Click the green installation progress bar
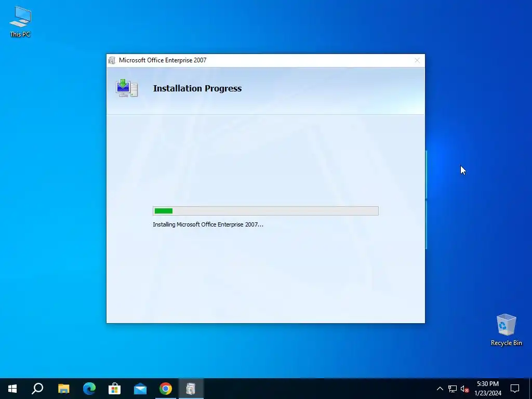 click(265, 211)
